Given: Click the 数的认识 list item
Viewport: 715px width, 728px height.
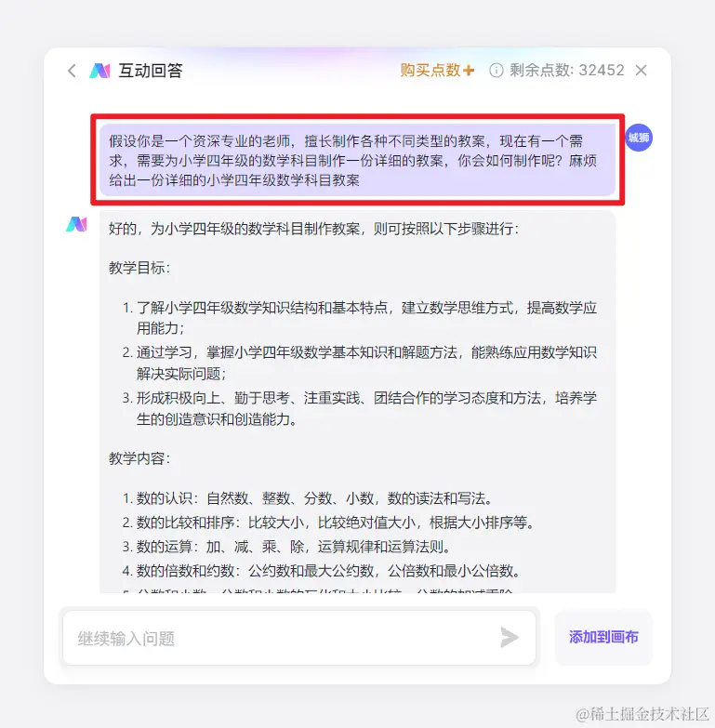Looking at the screenshot, I should pos(307,498).
